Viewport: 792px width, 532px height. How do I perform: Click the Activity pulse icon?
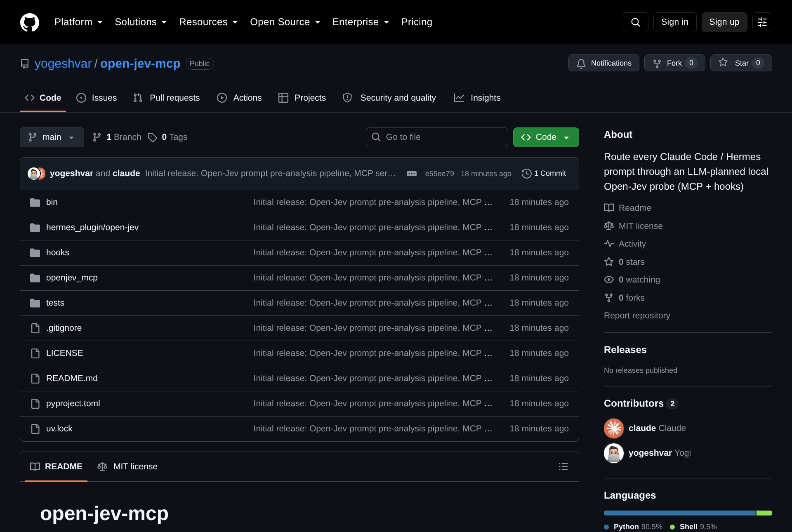point(609,244)
